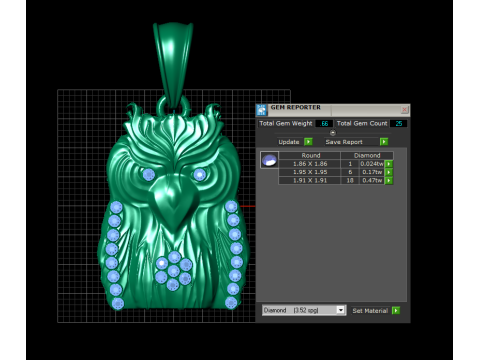The height and width of the screenshot is (360, 480).
Task: Click the 0.024tw weight cell
Action: point(372,164)
